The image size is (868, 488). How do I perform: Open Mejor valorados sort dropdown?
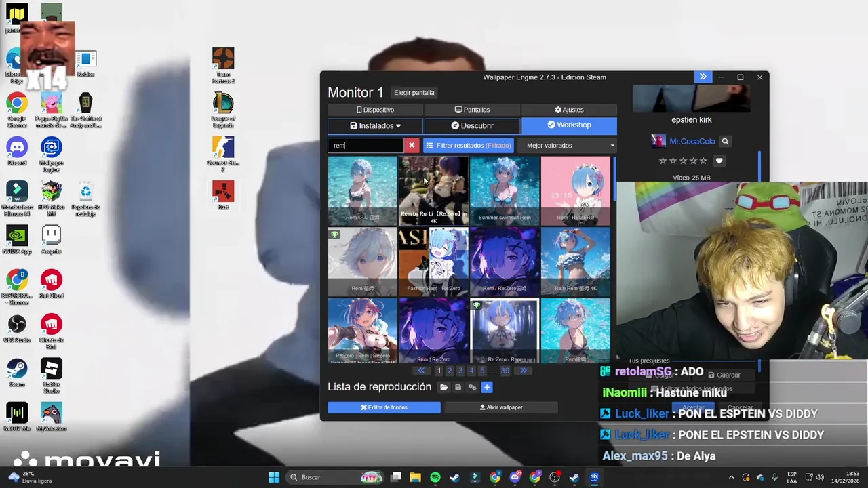tap(567, 145)
